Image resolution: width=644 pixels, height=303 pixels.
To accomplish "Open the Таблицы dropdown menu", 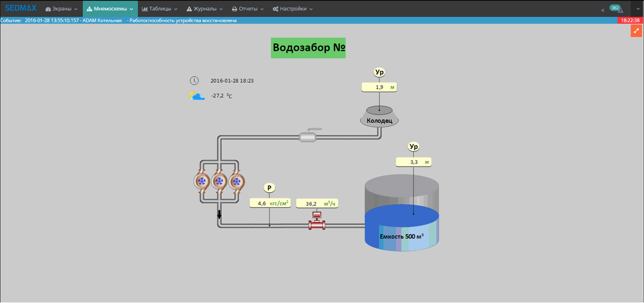I will pyautogui.click(x=160, y=9).
